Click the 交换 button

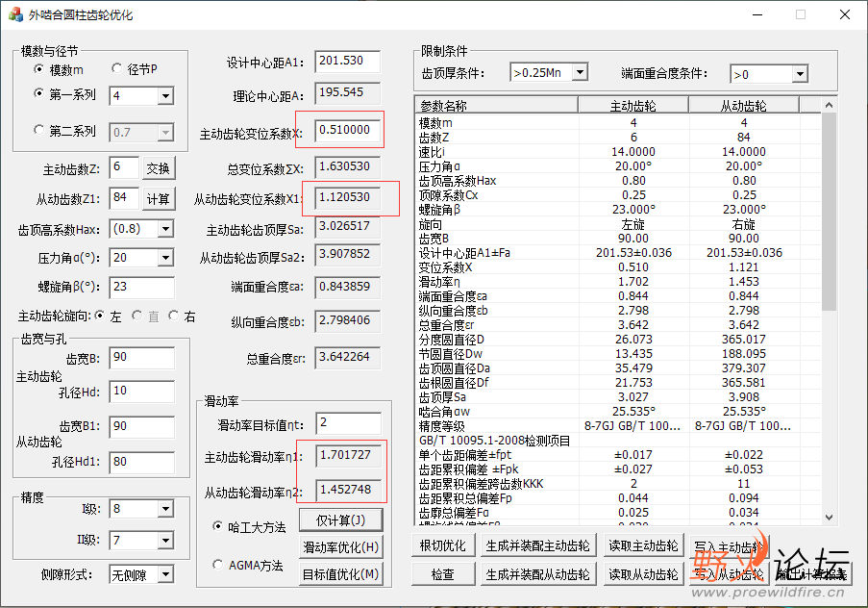tap(159, 168)
